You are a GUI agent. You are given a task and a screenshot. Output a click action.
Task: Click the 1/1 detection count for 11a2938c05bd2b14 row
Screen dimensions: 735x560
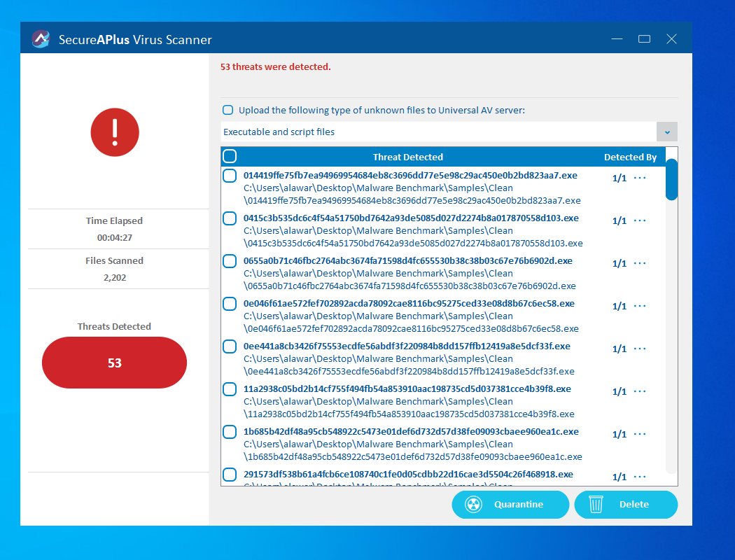pyautogui.click(x=619, y=391)
